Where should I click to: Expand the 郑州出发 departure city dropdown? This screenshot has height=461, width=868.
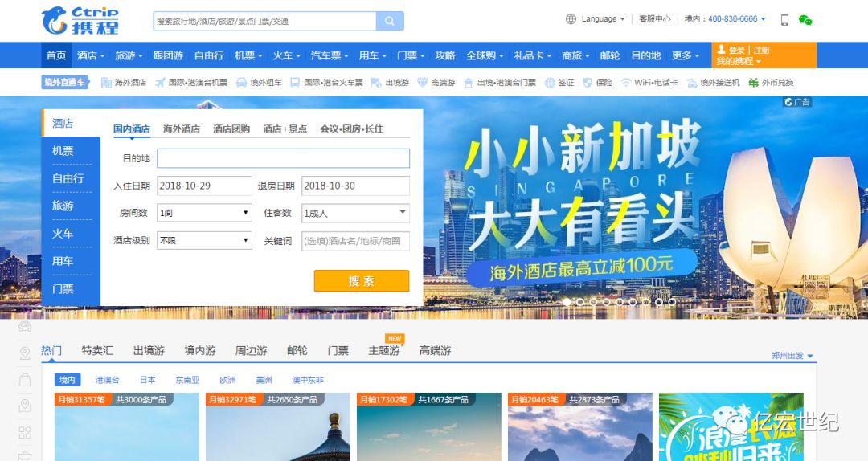[792, 356]
